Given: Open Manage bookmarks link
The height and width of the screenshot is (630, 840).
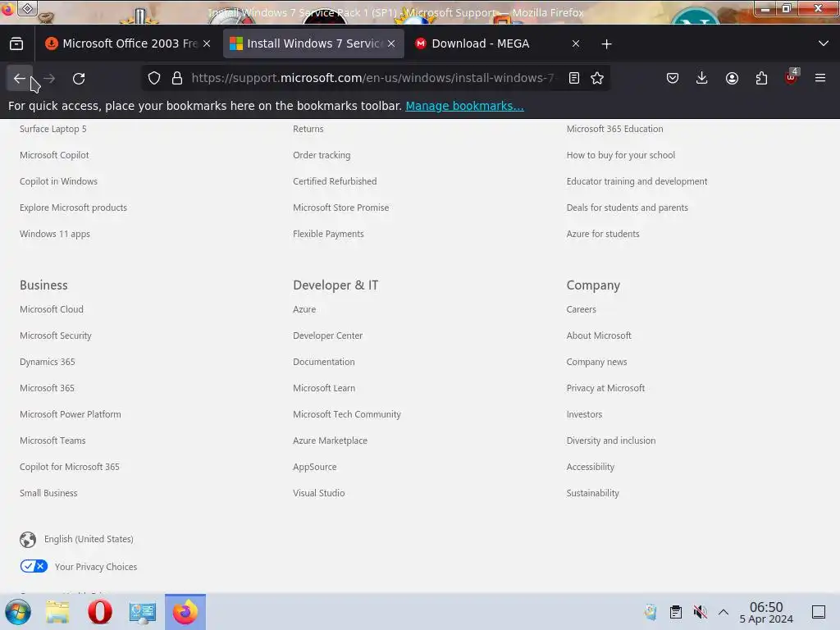Looking at the screenshot, I should (464, 106).
